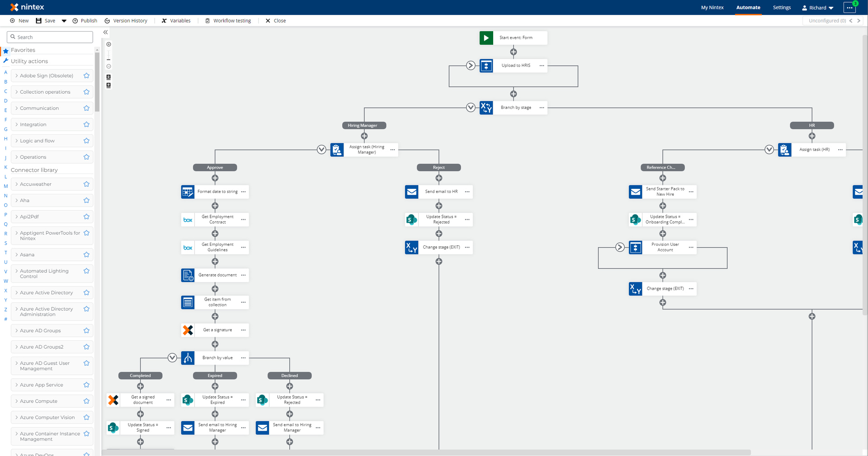868x456 pixels.
Task: Select the Send email to HR envelope icon
Action: click(x=412, y=192)
